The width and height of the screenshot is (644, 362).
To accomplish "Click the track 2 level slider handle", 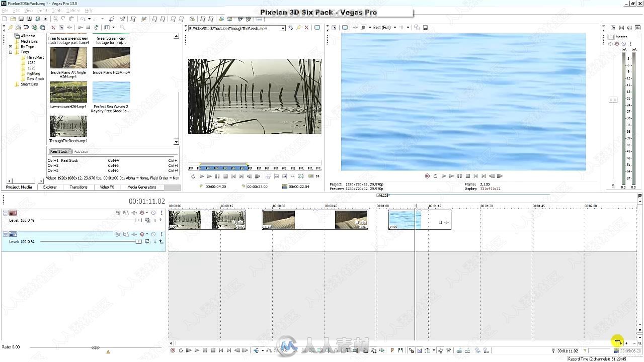I will click(139, 241).
